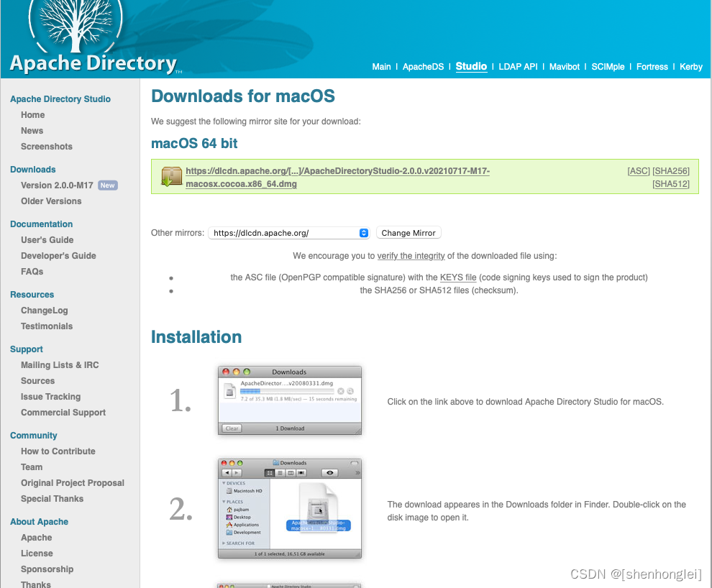
Task: Open How to Contribute link
Action: (58, 451)
